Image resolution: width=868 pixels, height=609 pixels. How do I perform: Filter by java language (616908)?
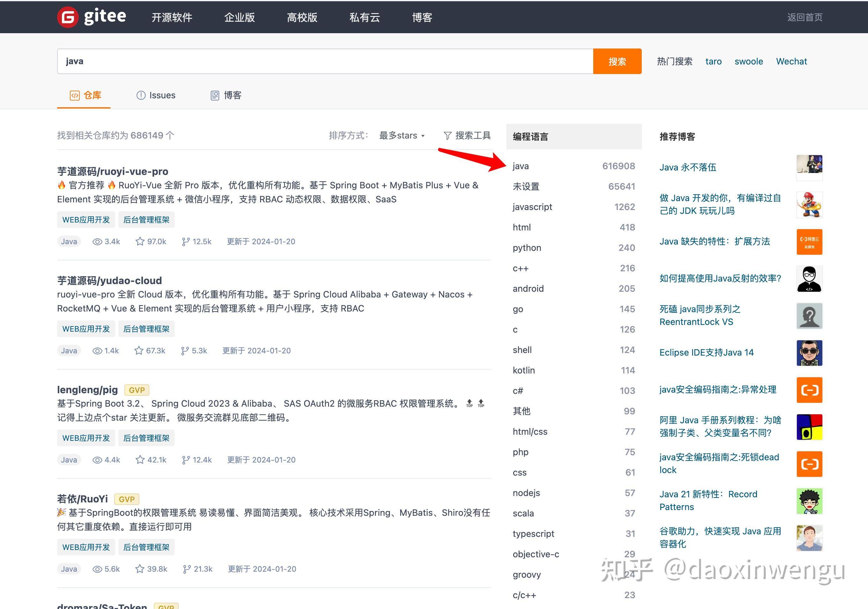[x=573, y=166]
